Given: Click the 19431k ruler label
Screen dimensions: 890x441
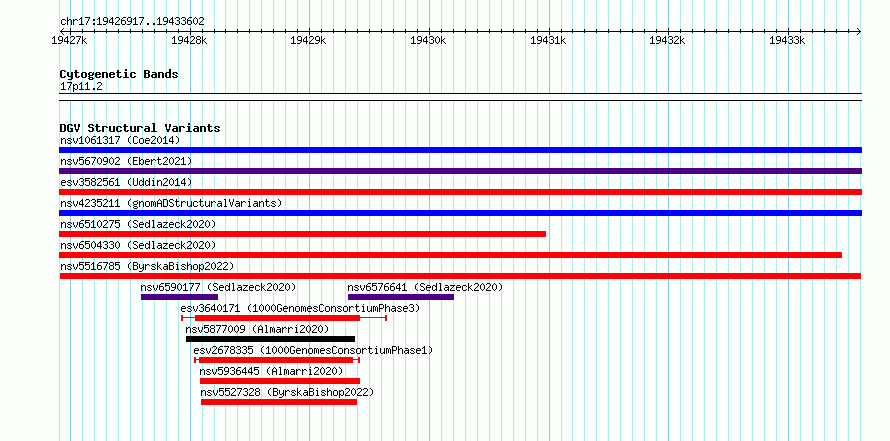Looking at the screenshot, I should [548, 40].
